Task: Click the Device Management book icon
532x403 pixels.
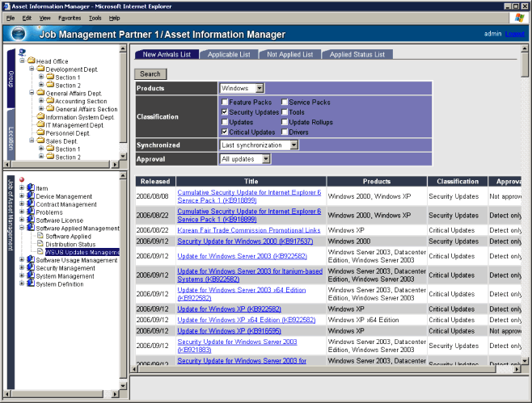Action: pyautogui.click(x=31, y=196)
